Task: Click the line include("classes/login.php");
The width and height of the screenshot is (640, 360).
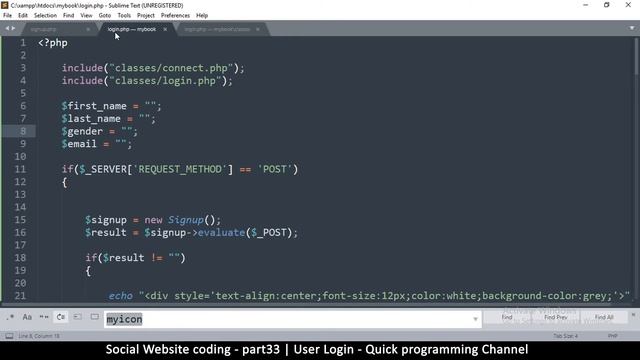Action: [x=147, y=80]
